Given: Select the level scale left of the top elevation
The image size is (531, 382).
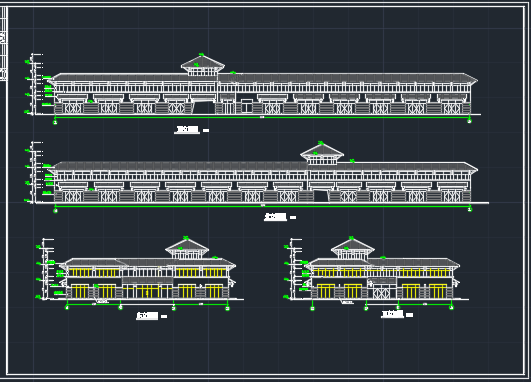Looking at the screenshot, I should point(34,84).
